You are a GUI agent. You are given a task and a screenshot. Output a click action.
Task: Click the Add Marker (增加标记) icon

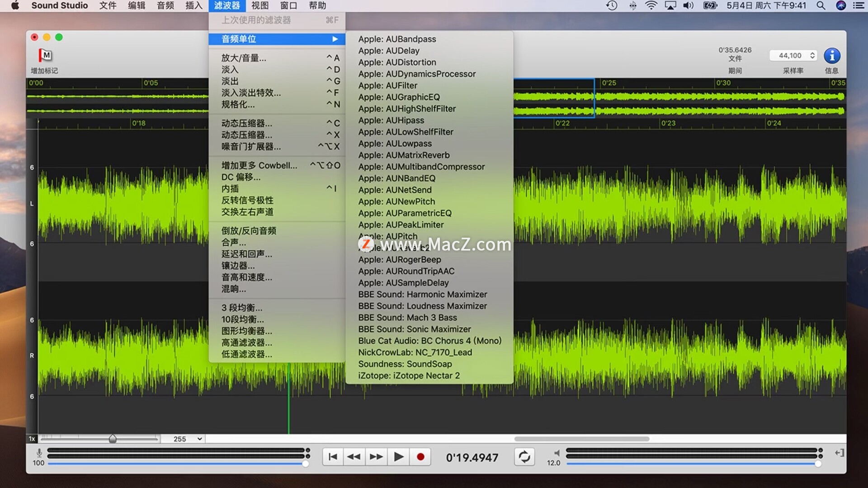[x=45, y=56]
